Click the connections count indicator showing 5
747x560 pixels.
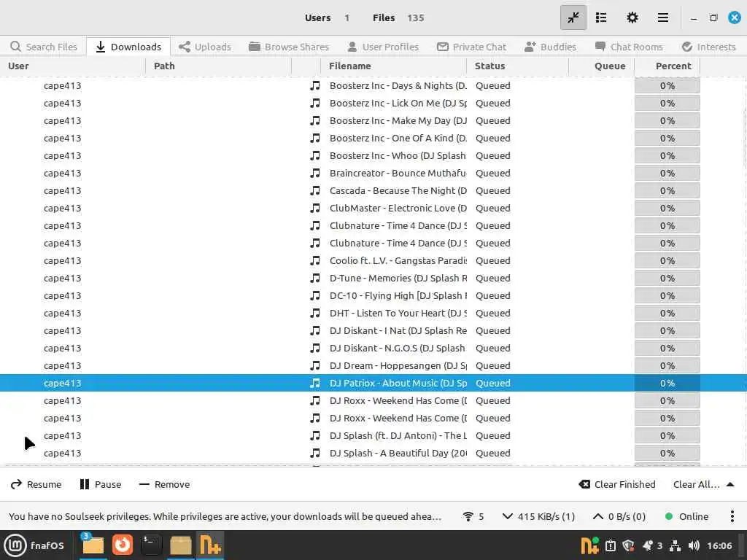[473, 517]
